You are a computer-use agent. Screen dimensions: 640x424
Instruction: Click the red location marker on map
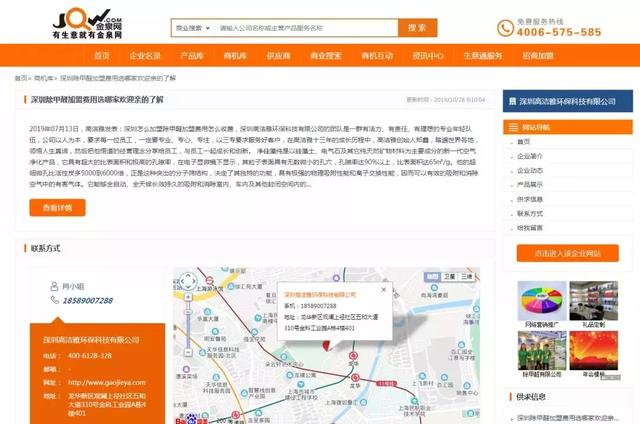click(327, 346)
